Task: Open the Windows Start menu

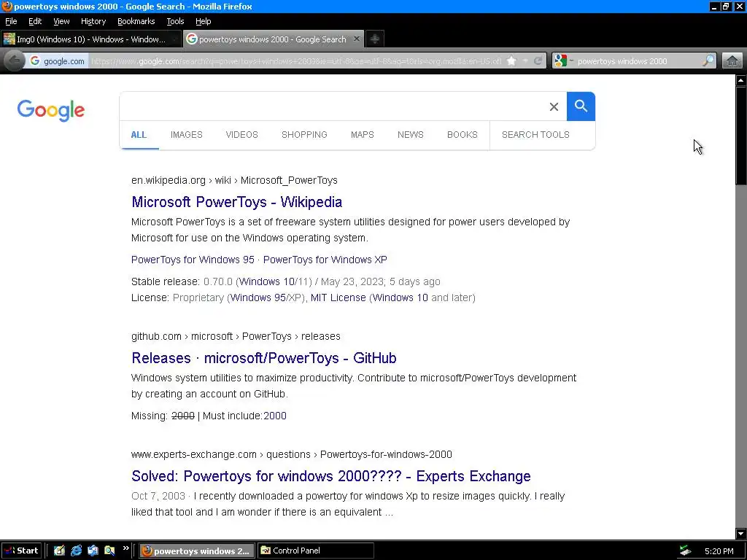Action: [x=21, y=551]
